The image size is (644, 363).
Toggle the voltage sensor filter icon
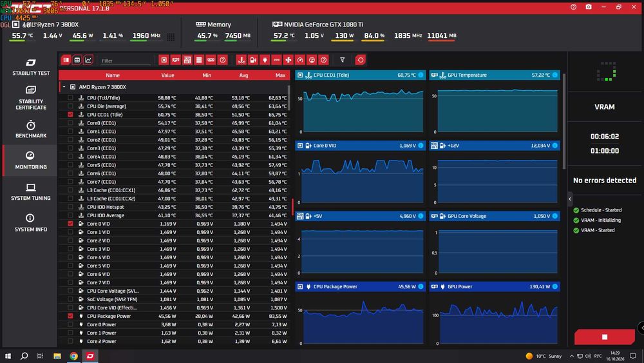click(253, 60)
